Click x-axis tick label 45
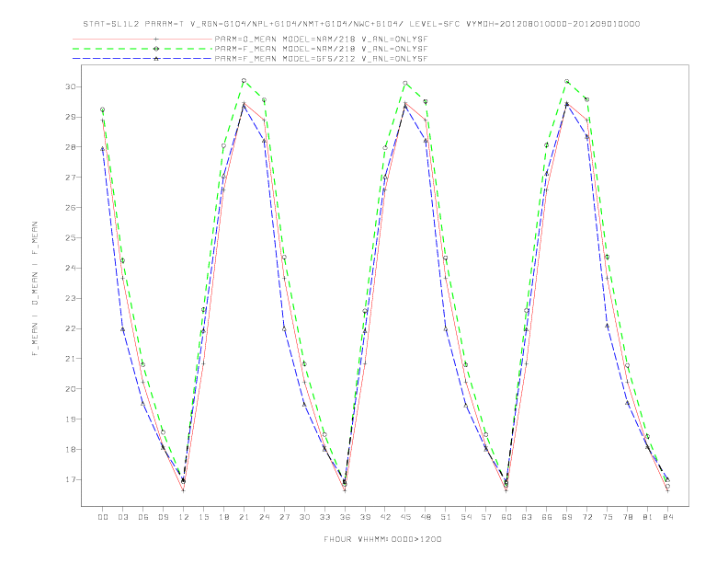Viewport: 728px width, 563px height. [x=405, y=517]
